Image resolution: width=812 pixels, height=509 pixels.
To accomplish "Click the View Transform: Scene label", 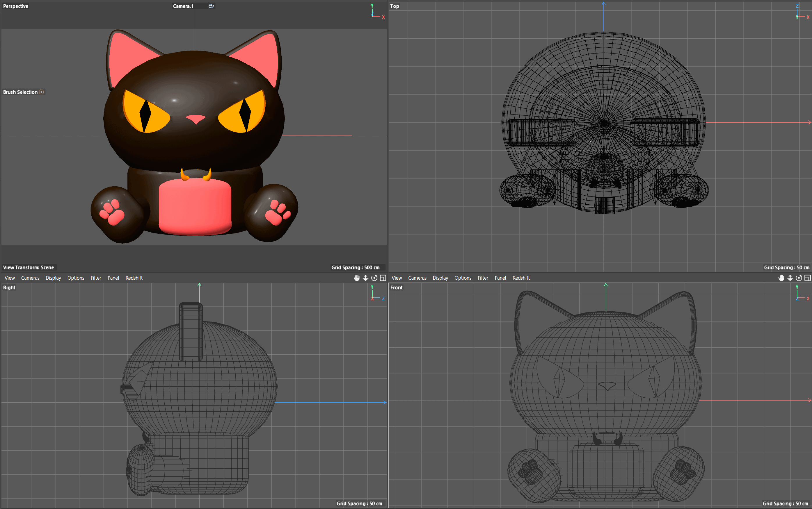I will (29, 267).
